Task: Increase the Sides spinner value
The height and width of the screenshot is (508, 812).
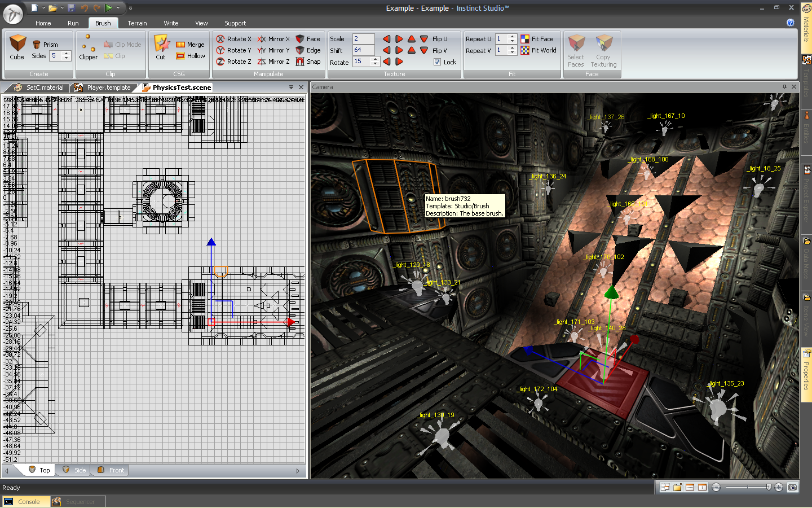Action: (x=67, y=54)
